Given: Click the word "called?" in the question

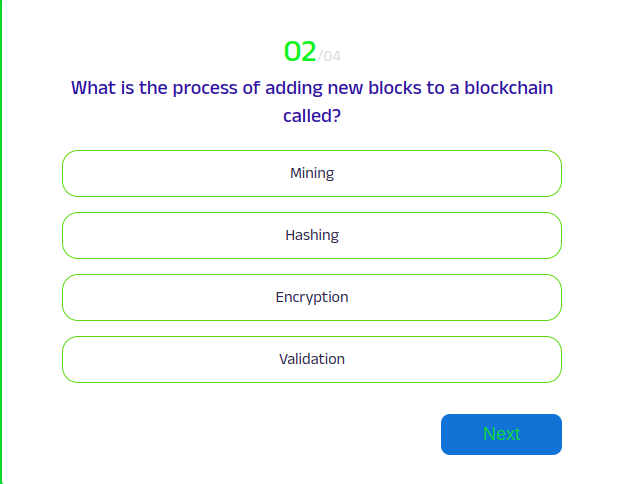Looking at the screenshot, I should tap(312, 116).
